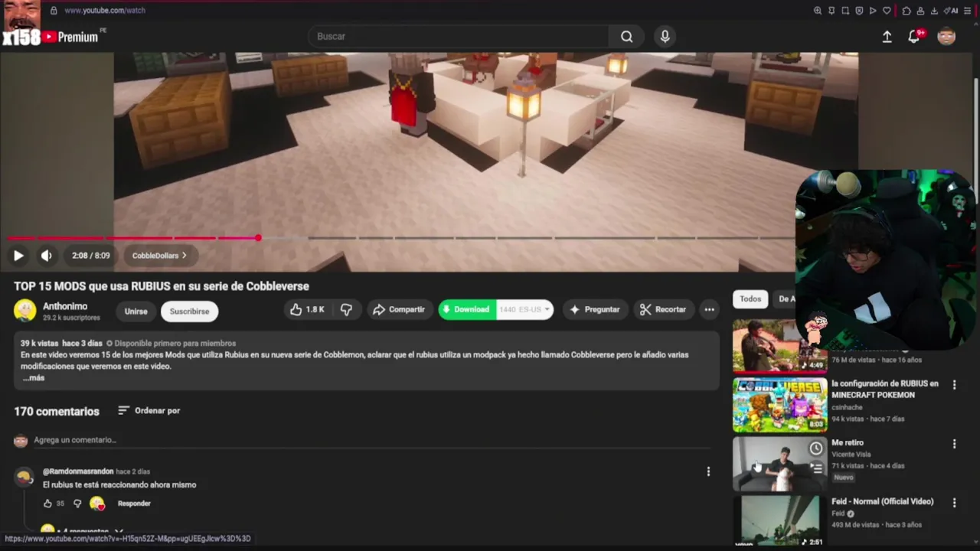
Task: Start voice search with microphone icon
Action: point(665,37)
